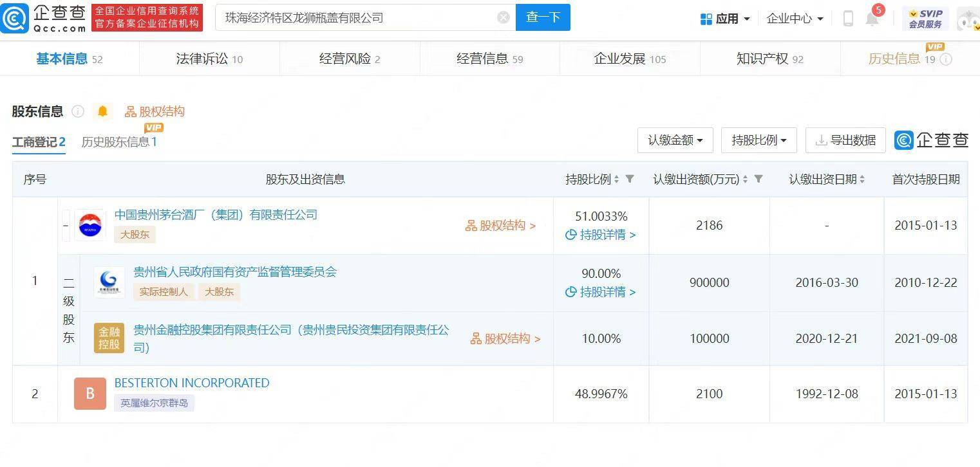Open the 应用 dropdown menu
The width and height of the screenshot is (980, 467).
click(725, 19)
